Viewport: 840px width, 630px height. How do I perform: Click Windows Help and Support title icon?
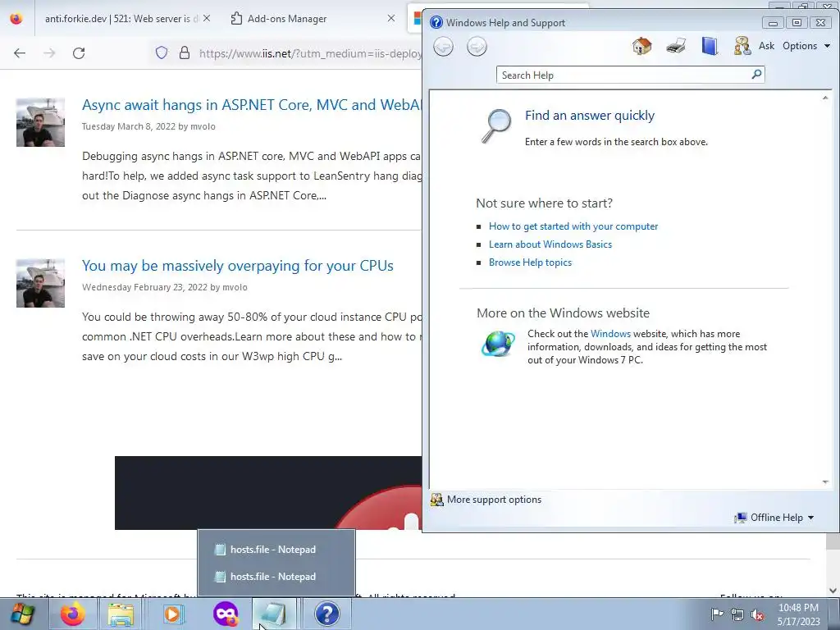click(x=436, y=22)
